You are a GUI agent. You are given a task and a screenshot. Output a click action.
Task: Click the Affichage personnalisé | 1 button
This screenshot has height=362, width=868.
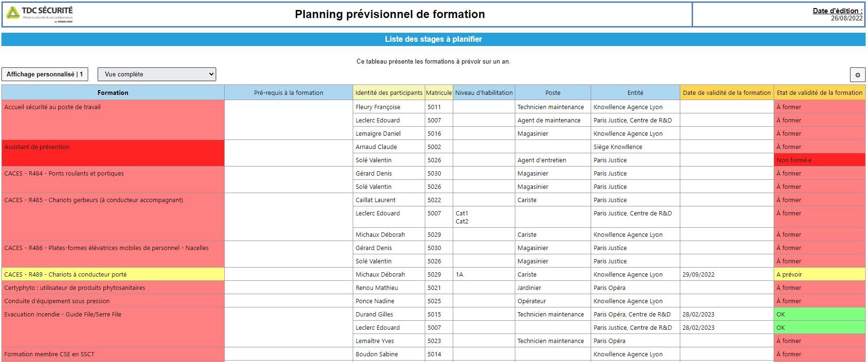[45, 74]
